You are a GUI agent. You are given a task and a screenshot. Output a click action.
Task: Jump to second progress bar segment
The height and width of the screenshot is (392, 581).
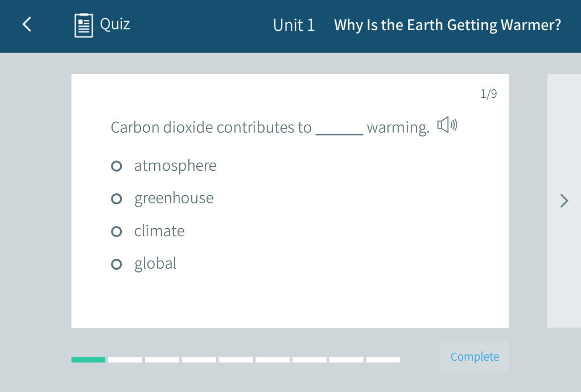125,360
